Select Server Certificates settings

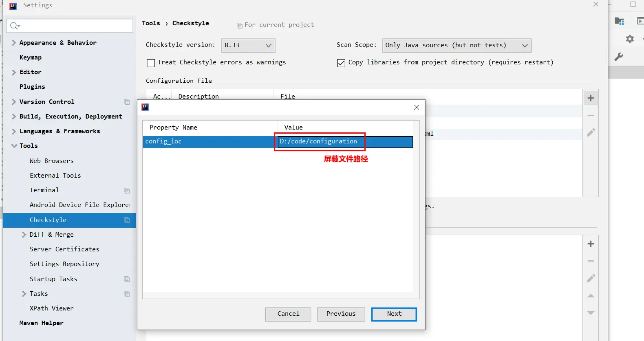pyautogui.click(x=64, y=249)
